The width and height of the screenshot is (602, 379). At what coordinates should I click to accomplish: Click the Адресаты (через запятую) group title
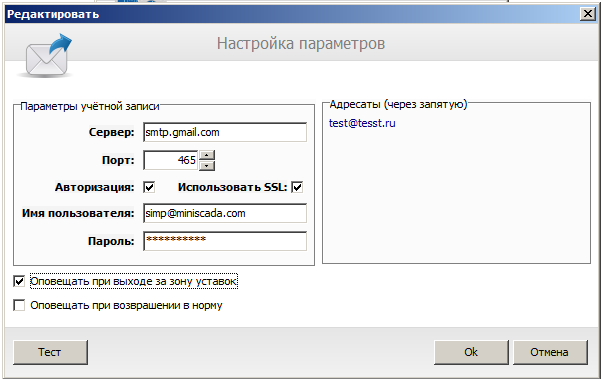point(398,104)
